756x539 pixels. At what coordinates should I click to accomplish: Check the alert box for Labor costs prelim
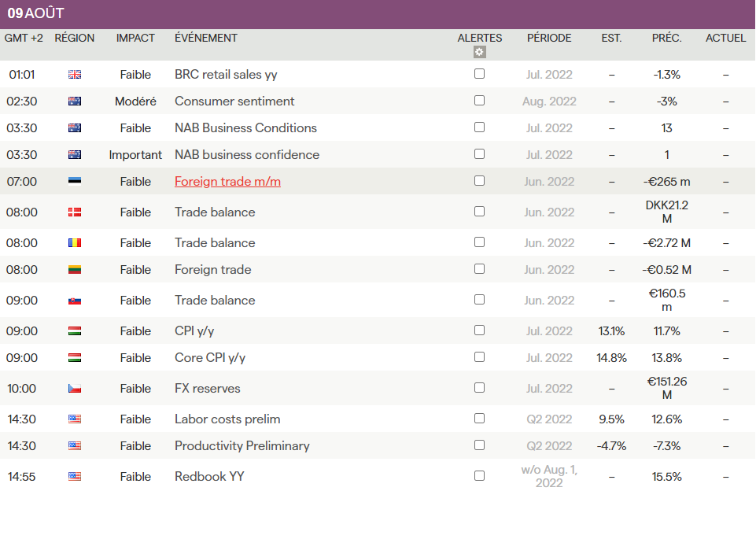point(480,419)
